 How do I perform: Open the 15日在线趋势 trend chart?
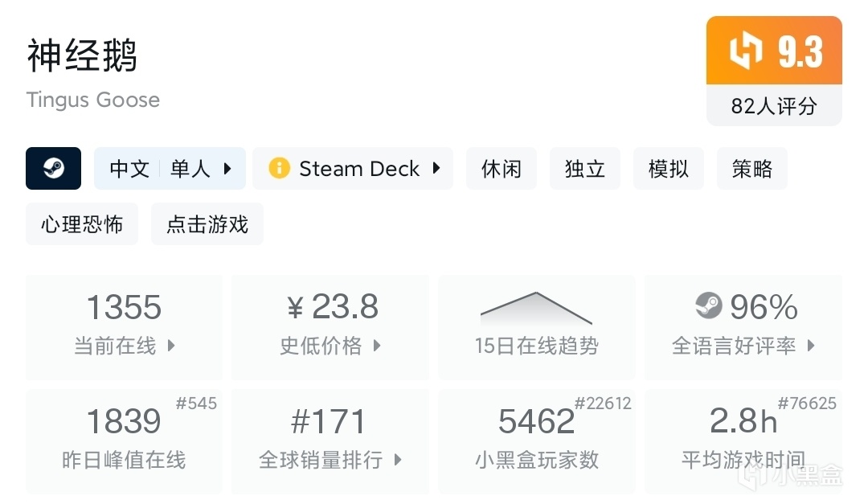click(536, 327)
